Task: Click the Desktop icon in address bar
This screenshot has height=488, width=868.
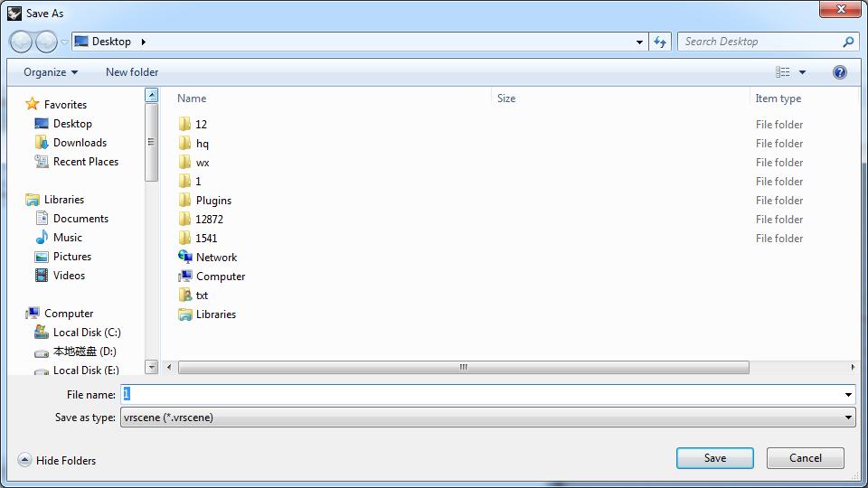Action: (81, 42)
